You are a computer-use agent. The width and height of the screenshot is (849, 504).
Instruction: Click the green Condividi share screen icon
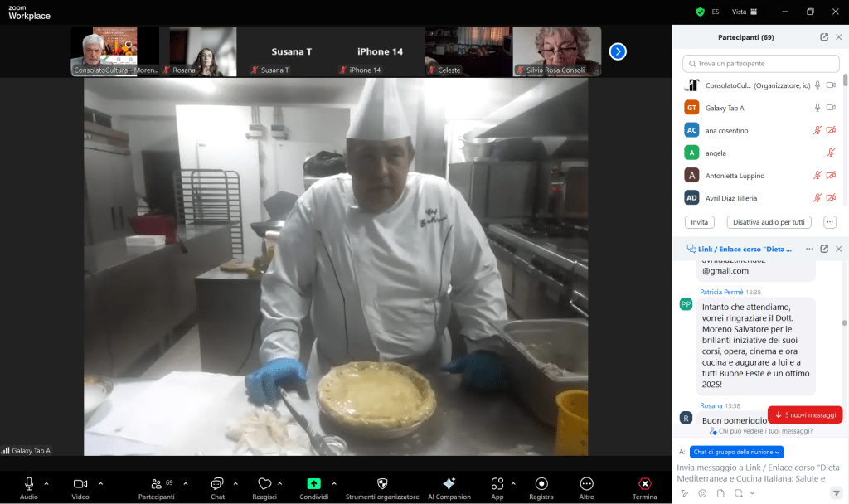pyautogui.click(x=313, y=483)
